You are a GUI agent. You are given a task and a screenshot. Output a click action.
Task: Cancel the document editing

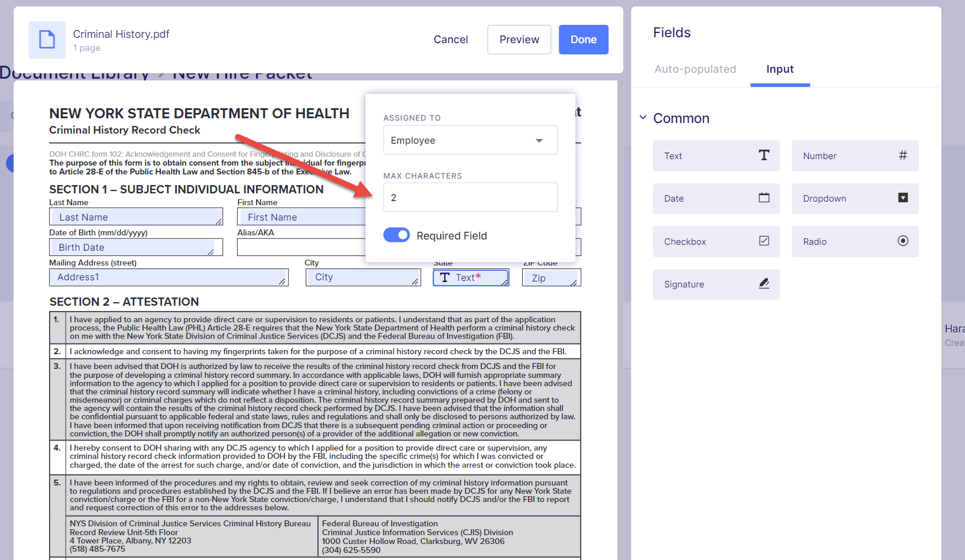coord(451,40)
